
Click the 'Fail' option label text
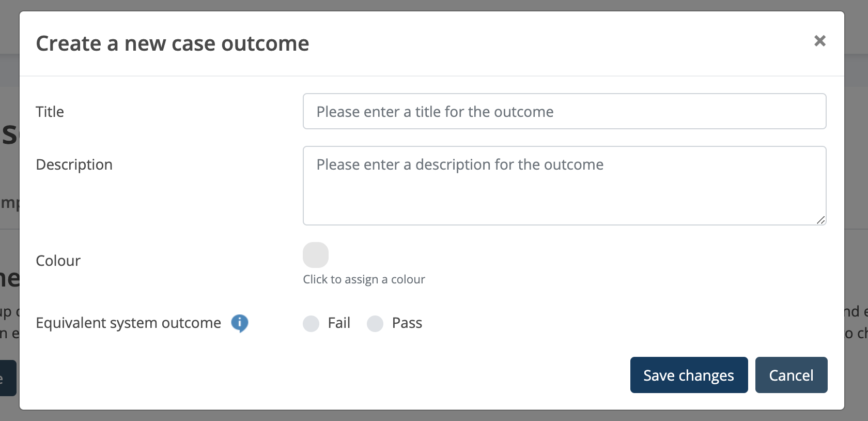(339, 323)
